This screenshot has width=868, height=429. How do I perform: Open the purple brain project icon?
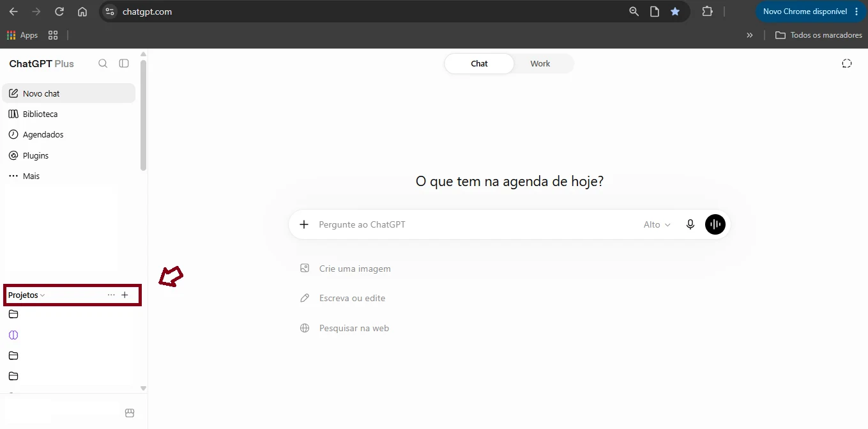(x=13, y=335)
